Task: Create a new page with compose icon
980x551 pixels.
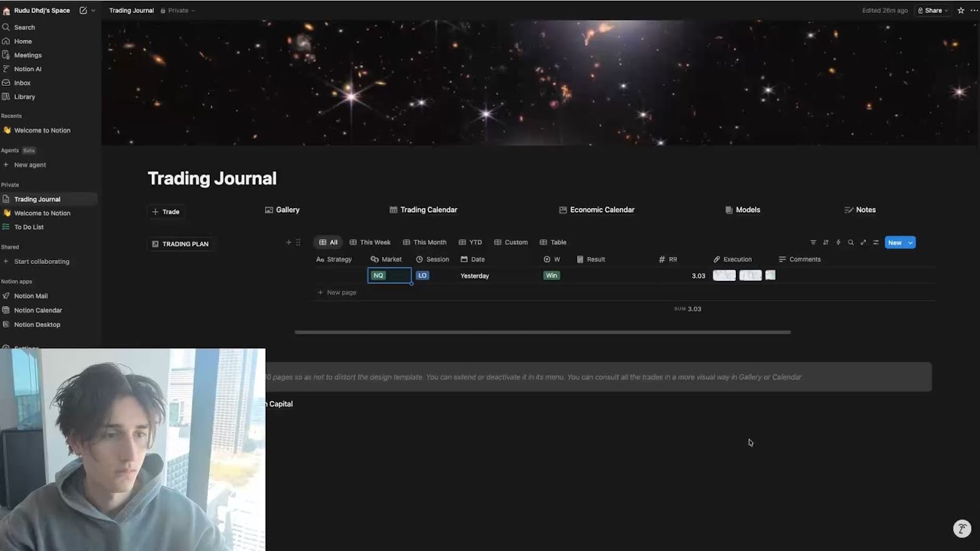Action: pyautogui.click(x=83, y=11)
